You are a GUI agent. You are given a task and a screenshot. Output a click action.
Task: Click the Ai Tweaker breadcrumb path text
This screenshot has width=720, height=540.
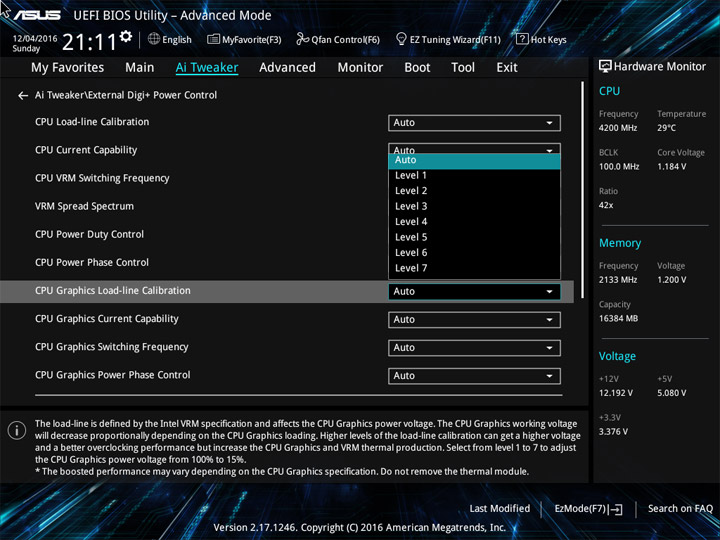(x=126, y=95)
